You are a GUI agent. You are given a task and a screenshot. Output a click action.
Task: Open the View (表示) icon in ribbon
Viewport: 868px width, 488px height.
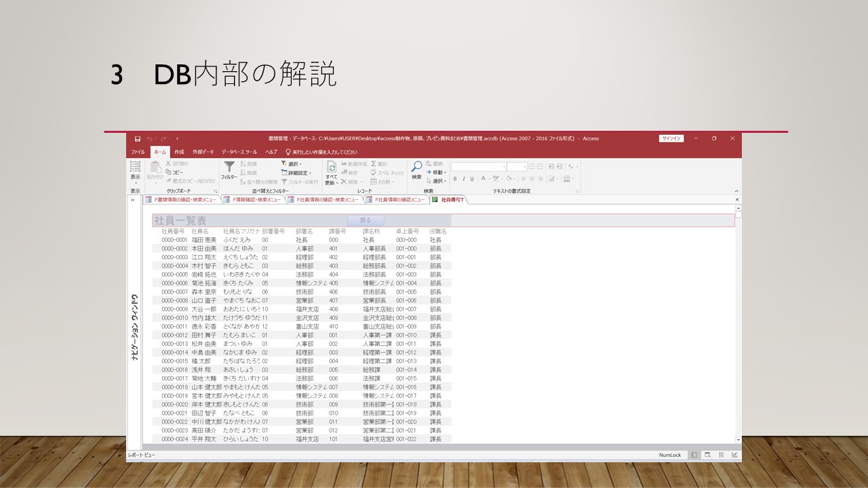136,168
